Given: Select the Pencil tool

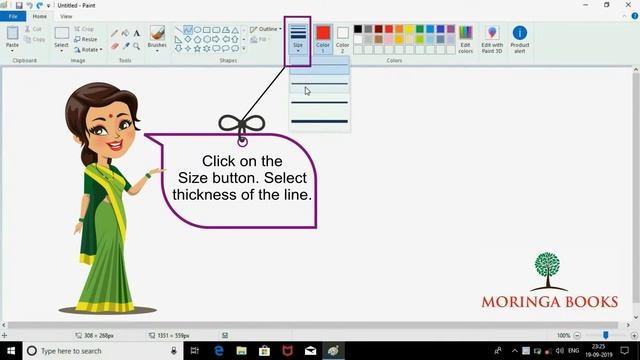Looking at the screenshot, I should click(115, 33).
